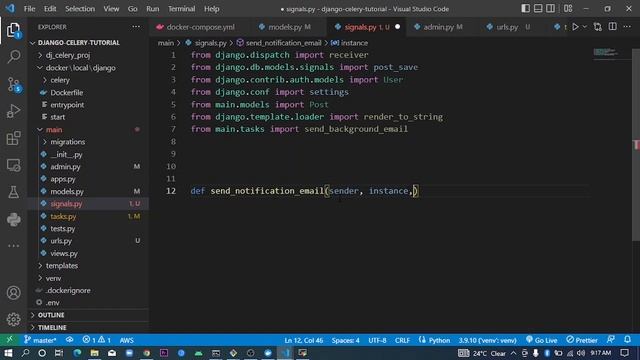The image size is (640, 360).
Task: Click the AWS status bar item
Action: pos(127,340)
